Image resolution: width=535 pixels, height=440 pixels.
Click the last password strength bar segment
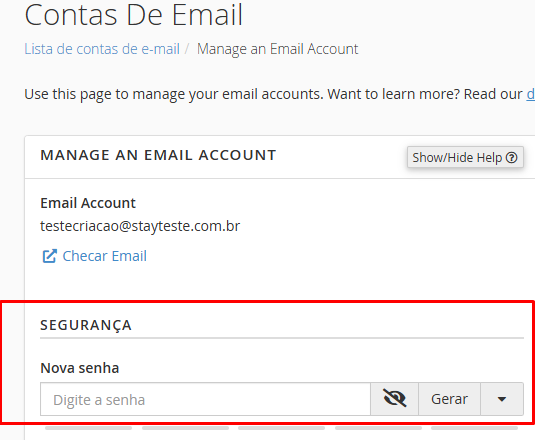[x=475, y=428]
